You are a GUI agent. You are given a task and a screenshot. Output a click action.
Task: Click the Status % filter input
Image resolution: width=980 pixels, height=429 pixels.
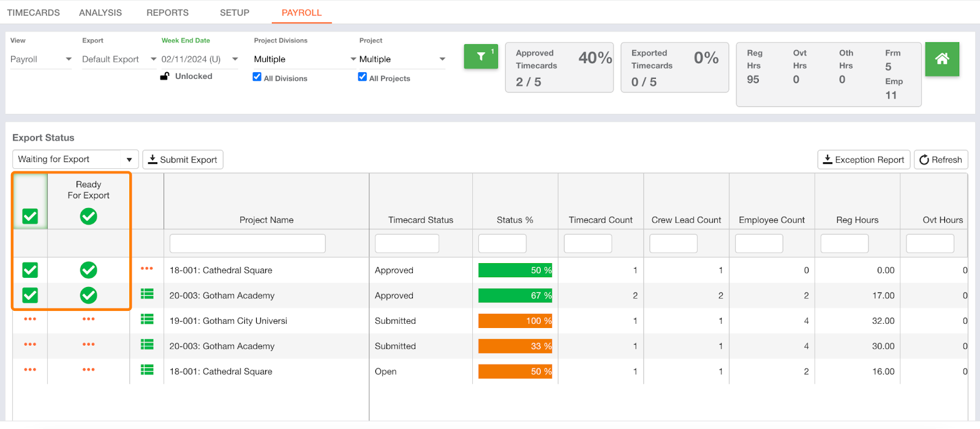coord(502,243)
